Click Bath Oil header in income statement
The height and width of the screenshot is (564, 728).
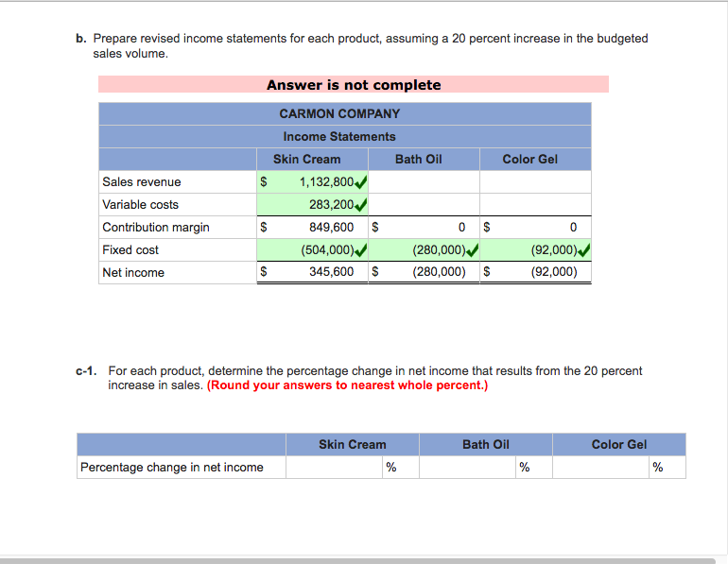click(418, 159)
